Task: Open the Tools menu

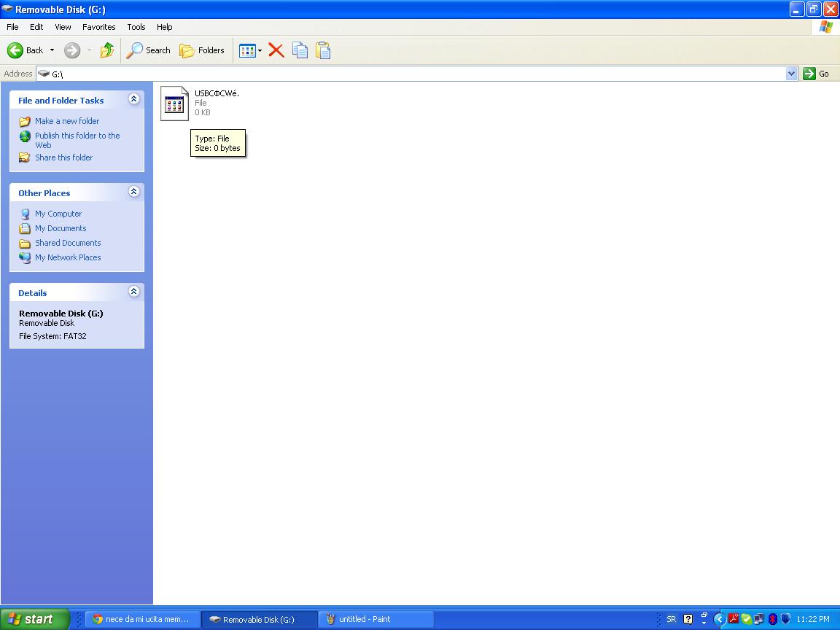Action: tap(136, 27)
